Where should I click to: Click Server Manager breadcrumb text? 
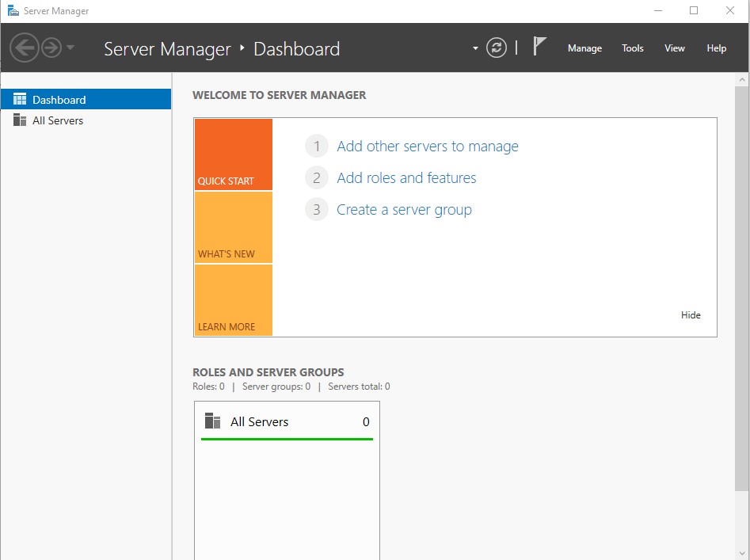167,49
